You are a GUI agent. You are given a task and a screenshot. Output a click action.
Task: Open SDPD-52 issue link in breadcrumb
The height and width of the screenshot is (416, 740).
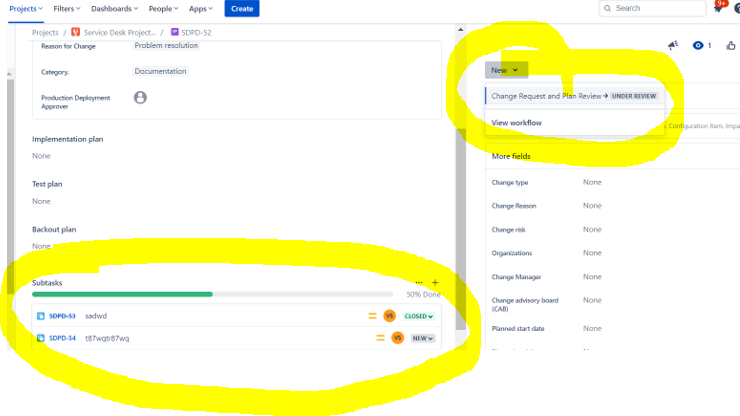pyautogui.click(x=196, y=33)
